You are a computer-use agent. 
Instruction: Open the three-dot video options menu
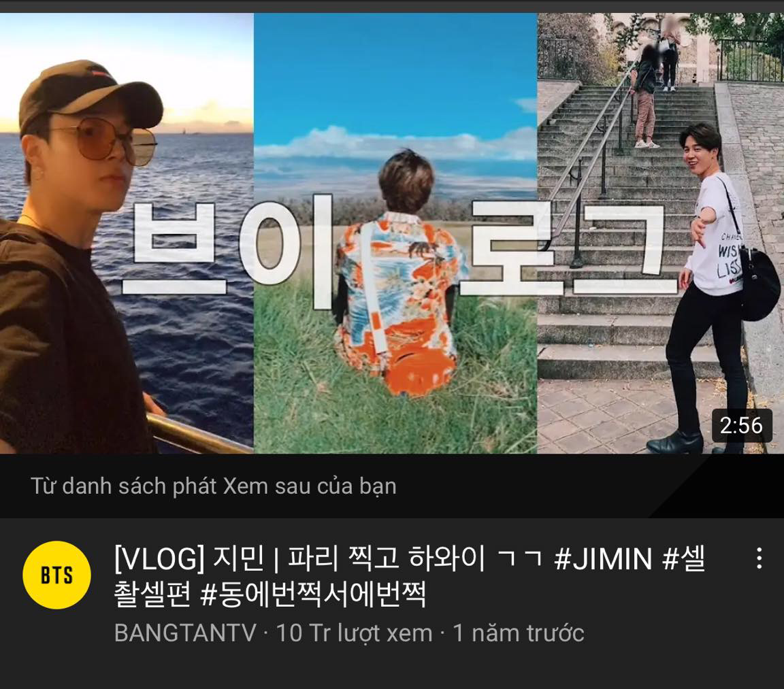pos(759,558)
